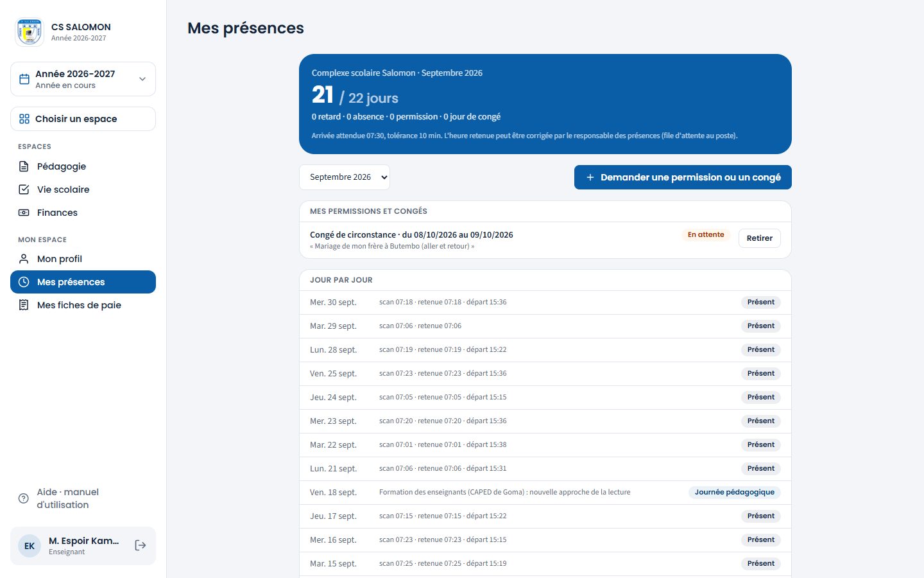Image resolution: width=924 pixels, height=578 pixels.
Task: Click the Journée pédagogique badge
Action: (735, 493)
